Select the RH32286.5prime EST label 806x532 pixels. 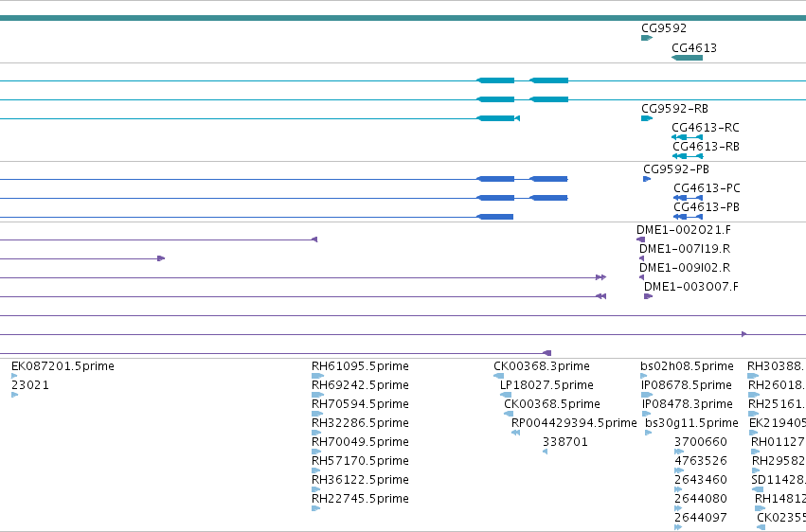(360, 423)
